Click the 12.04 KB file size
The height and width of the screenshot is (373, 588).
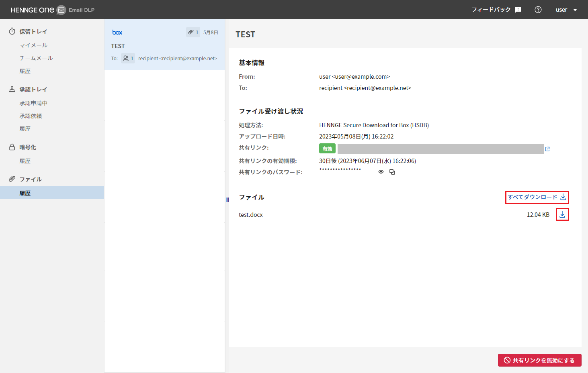tap(538, 215)
